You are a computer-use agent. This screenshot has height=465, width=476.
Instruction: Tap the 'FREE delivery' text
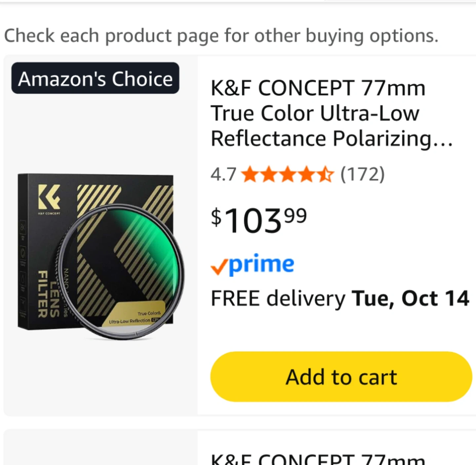click(x=278, y=298)
